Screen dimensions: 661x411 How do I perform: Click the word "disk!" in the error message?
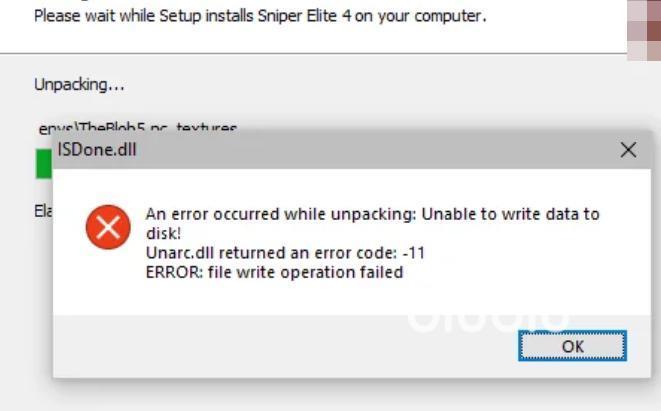pos(164,234)
